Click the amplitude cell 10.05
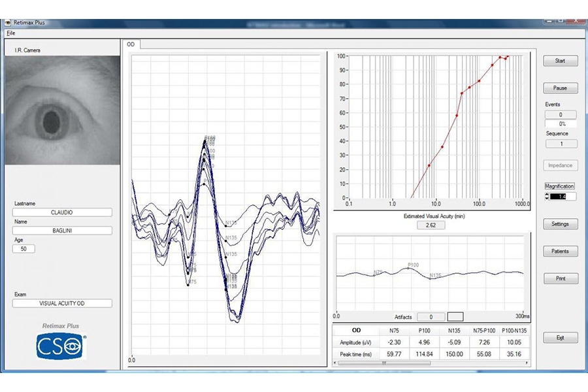588x392 pixels. tap(514, 342)
